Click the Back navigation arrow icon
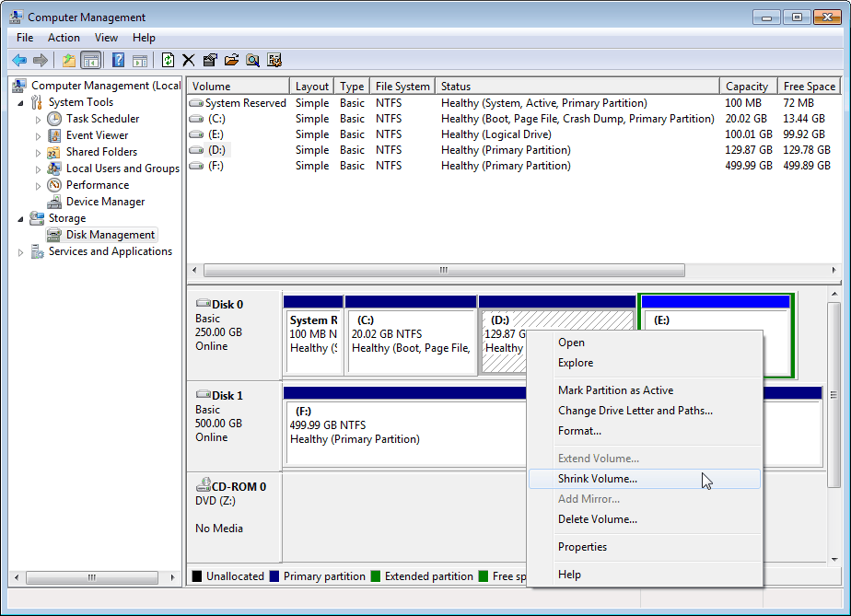 [x=18, y=59]
